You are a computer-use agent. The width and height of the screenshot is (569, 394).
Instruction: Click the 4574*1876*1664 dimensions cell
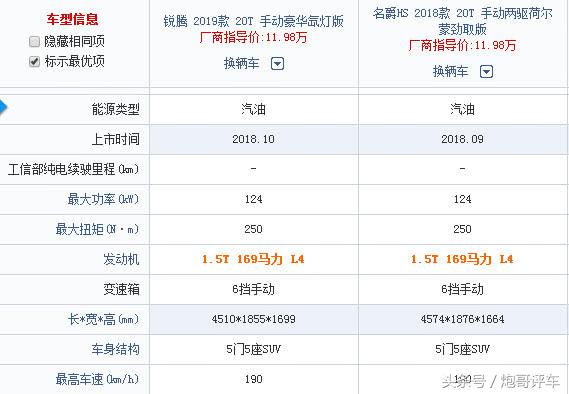click(462, 319)
